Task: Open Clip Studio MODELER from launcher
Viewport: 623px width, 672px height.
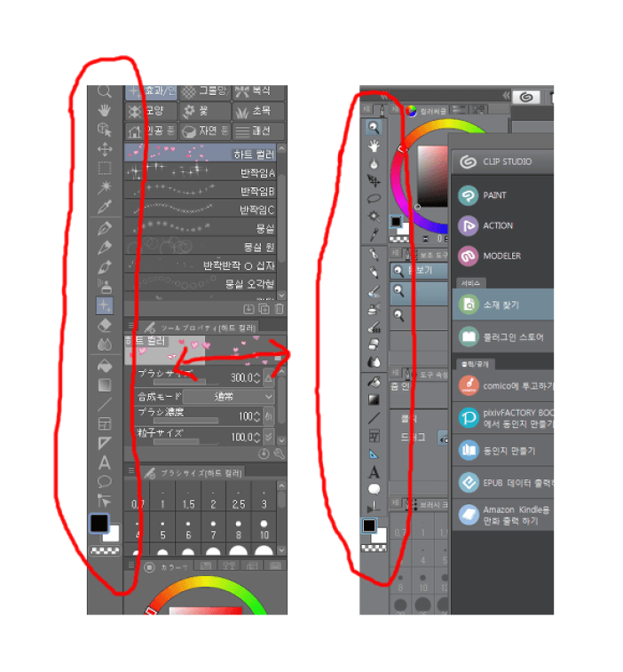Action: click(x=503, y=257)
